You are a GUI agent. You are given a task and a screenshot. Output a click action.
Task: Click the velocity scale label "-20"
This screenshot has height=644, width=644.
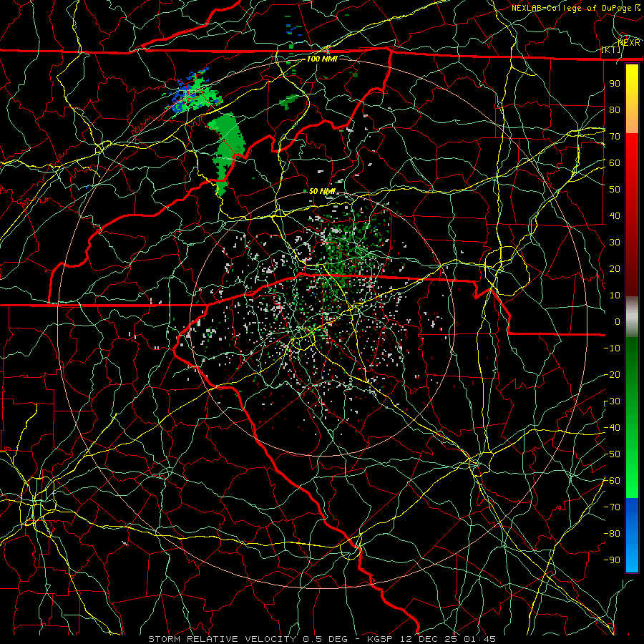coord(612,375)
